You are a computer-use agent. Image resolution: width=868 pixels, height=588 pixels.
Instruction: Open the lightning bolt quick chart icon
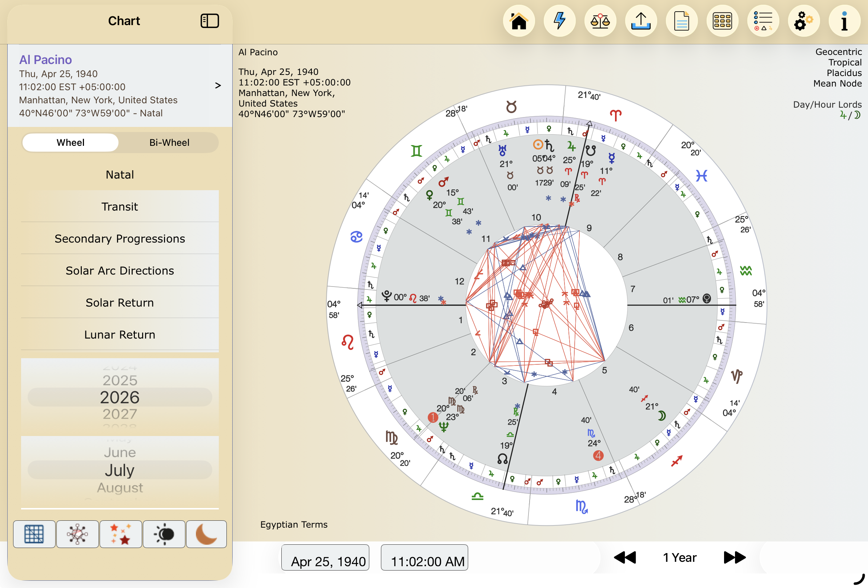(559, 21)
